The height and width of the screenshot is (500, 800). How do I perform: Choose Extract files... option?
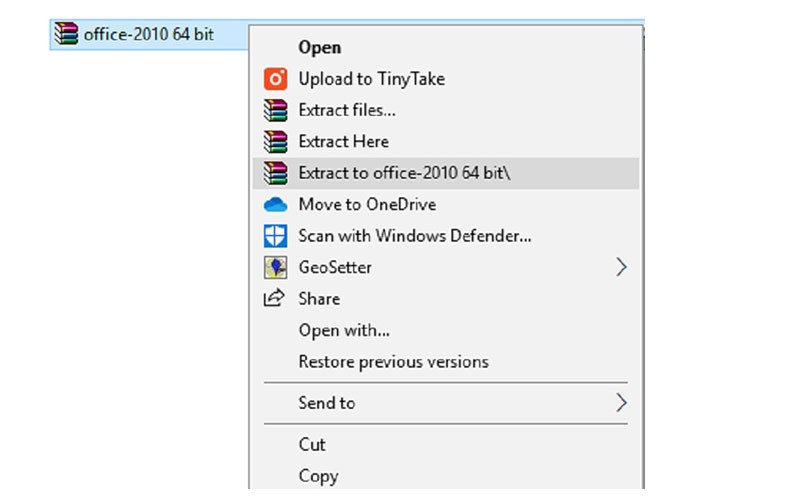(445, 110)
